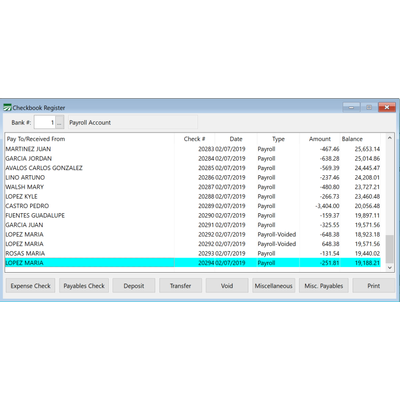Click the vertical scrollbar thumb
Screen dimensions: 400x400
[390, 249]
